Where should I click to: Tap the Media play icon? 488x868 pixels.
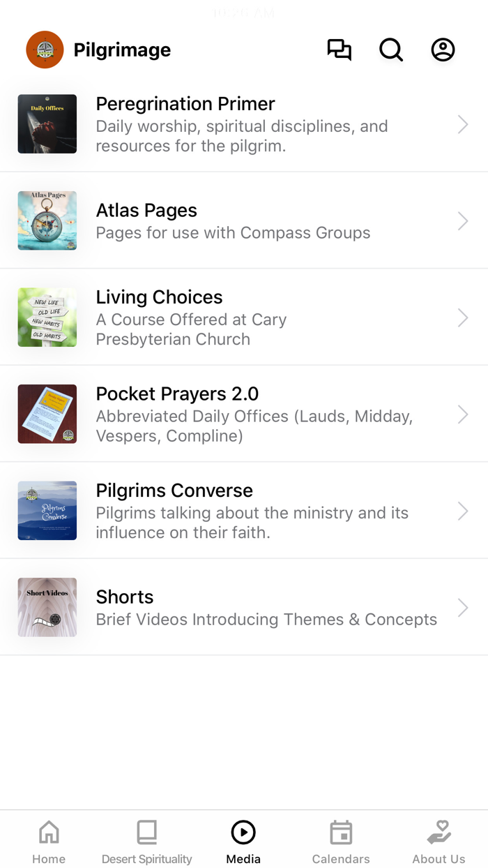tap(243, 831)
